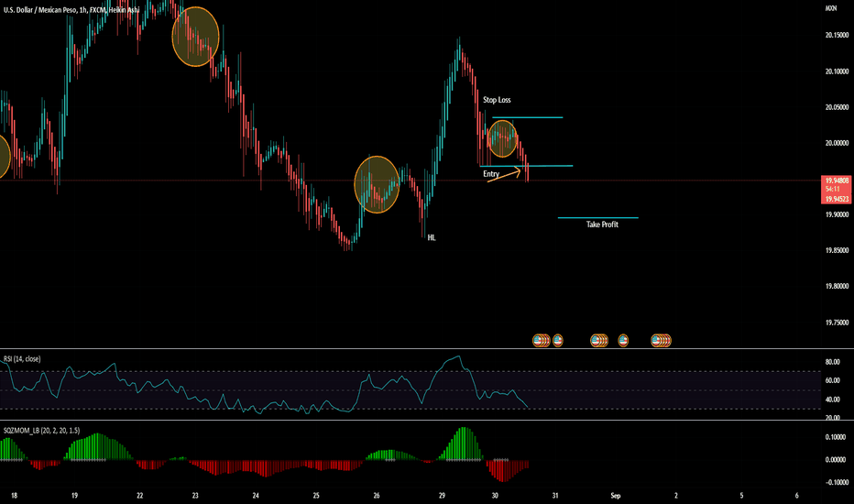
Task: Click the 54:11 bar countdown timer
Action: coord(832,189)
